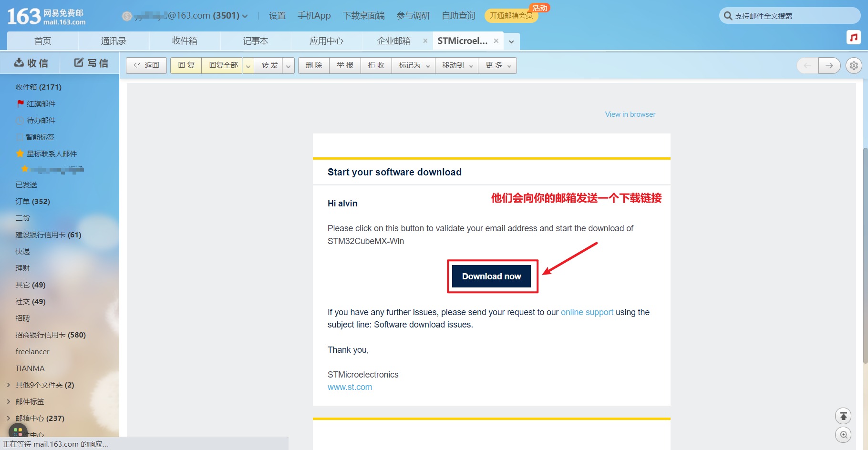This screenshot has width=868, height=450.
Task: Open 设置 in the top bar
Action: [277, 16]
